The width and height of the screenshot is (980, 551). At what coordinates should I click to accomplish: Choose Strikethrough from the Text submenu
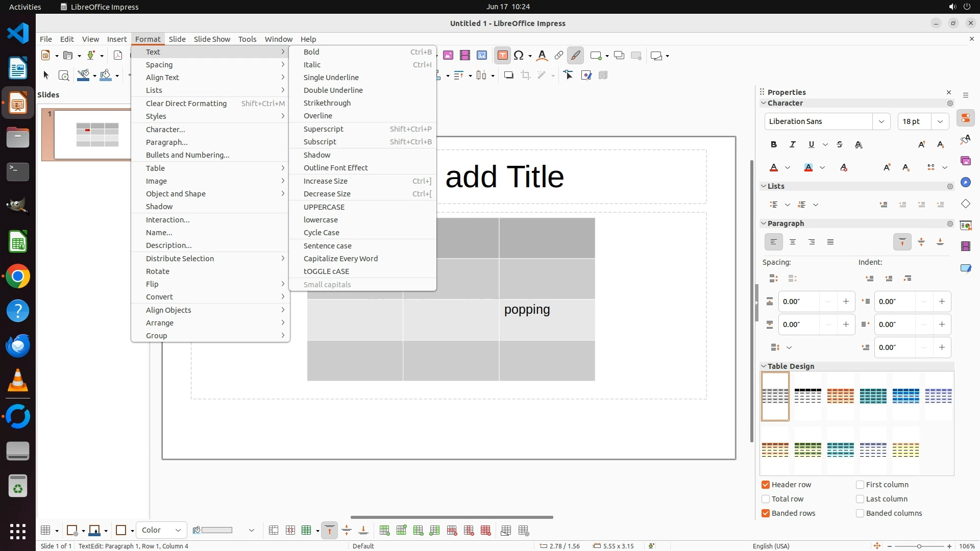[327, 103]
